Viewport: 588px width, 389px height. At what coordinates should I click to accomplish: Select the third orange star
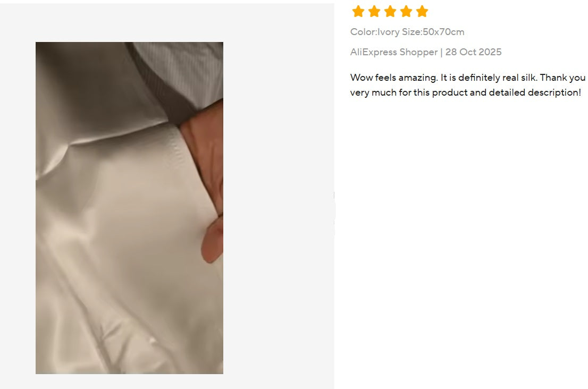pos(390,11)
